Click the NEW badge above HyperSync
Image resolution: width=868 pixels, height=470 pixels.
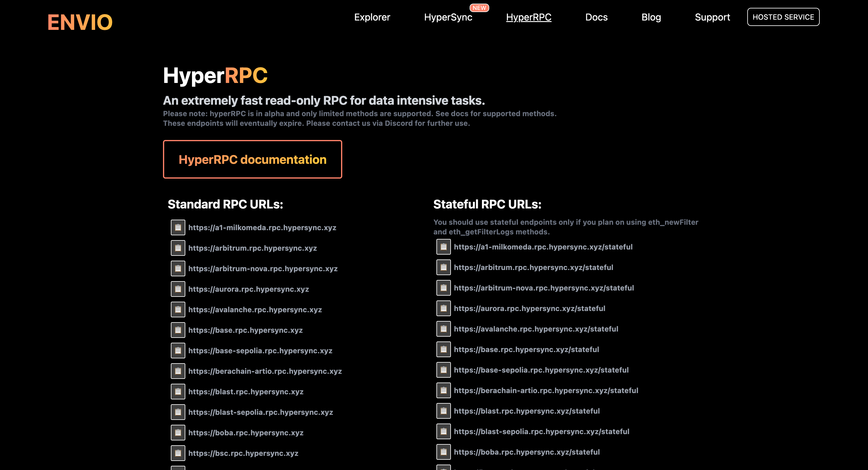coord(479,8)
